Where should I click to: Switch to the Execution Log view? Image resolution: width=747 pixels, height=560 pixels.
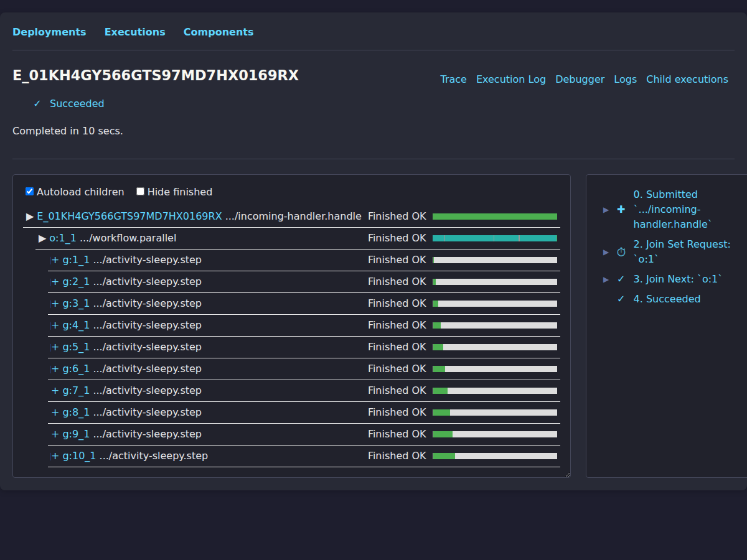[x=511, y=79]
